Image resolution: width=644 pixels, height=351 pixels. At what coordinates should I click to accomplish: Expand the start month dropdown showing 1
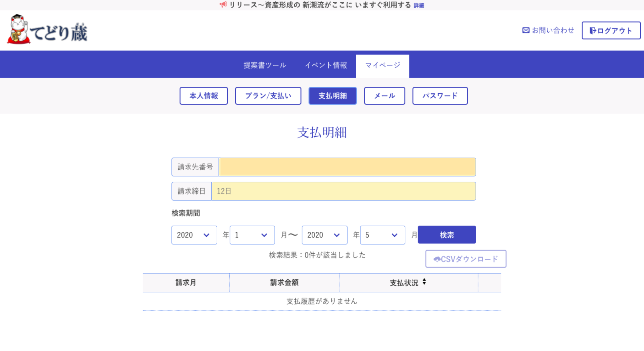coord(252,235)
